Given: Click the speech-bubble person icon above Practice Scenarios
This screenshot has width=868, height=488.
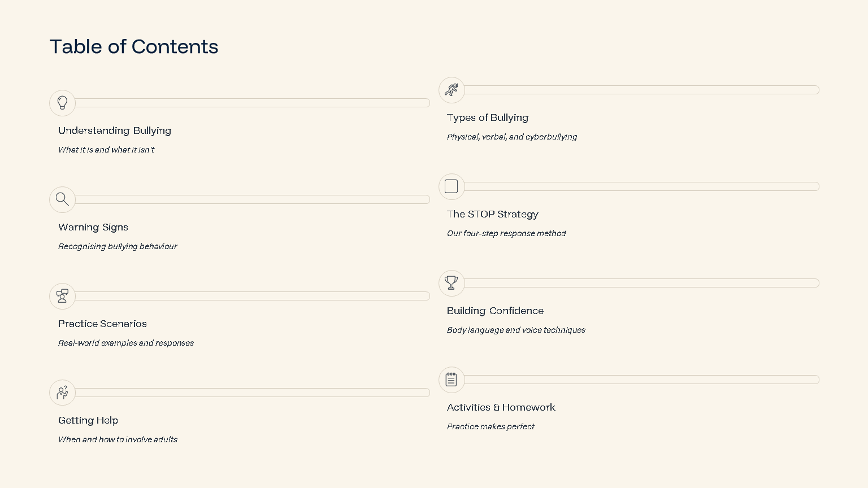Looking at the screenshot, I should 62,296.
